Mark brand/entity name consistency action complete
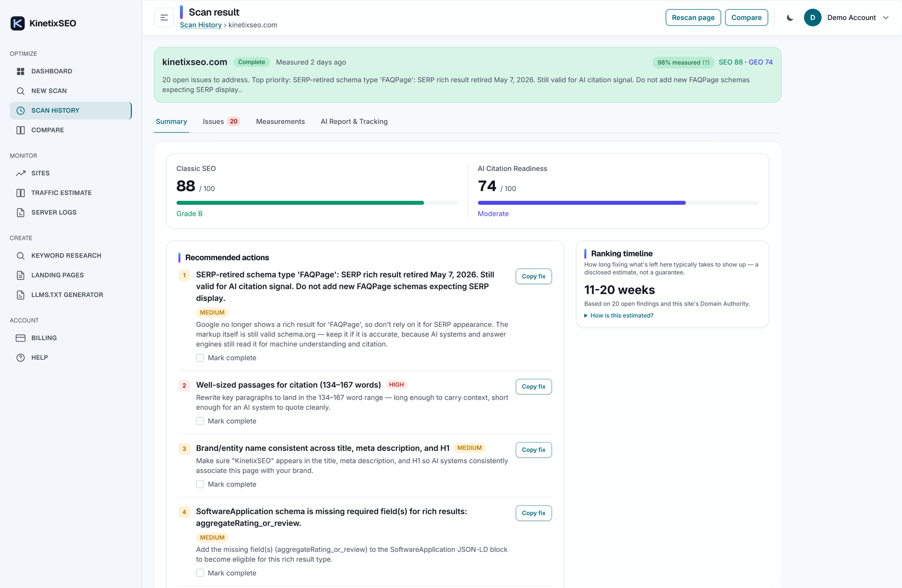The width and height of the screenshot is (902, 588). tap(200, 484)
